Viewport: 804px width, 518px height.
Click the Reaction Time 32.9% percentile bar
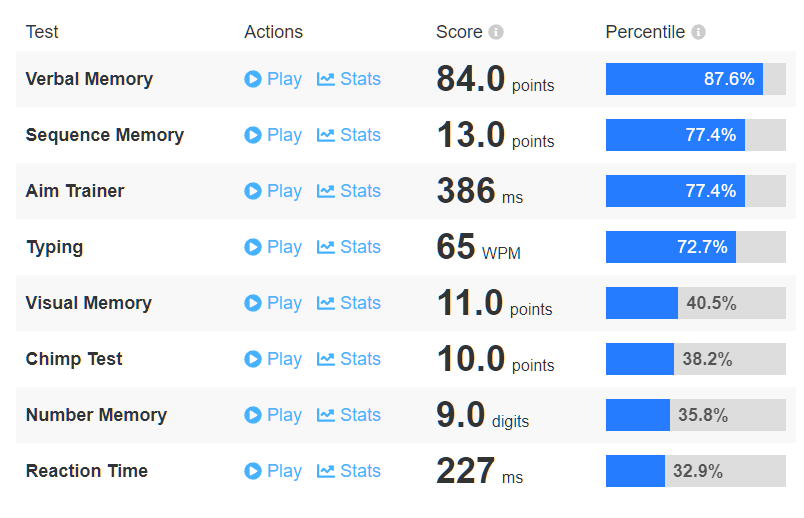pos(695,471)
